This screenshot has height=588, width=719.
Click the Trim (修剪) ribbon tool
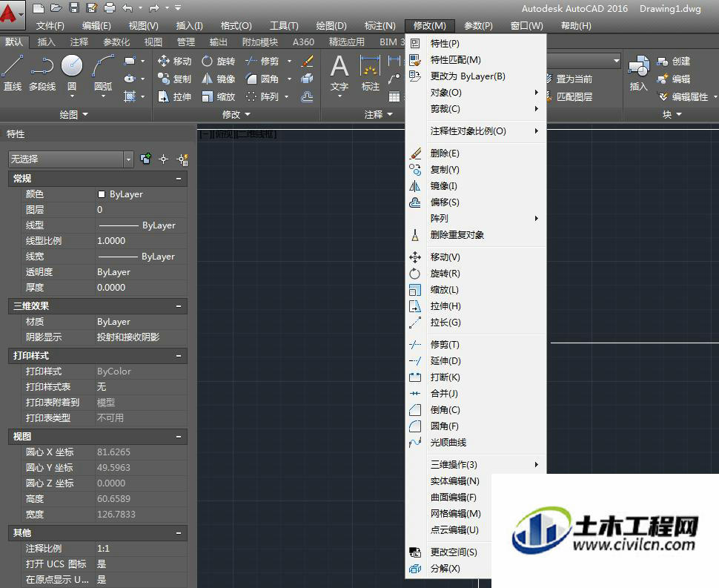[262, 61]
